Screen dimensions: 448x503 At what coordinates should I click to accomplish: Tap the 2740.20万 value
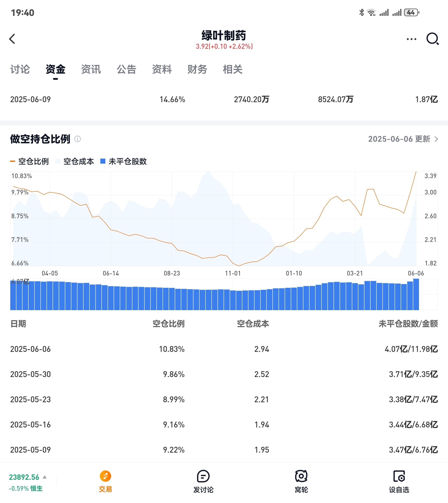pyautogui.click(x=252, y=100)
